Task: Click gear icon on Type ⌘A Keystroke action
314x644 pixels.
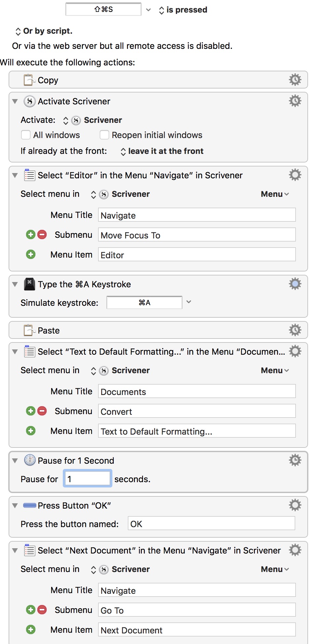Action: coord(295,284)
